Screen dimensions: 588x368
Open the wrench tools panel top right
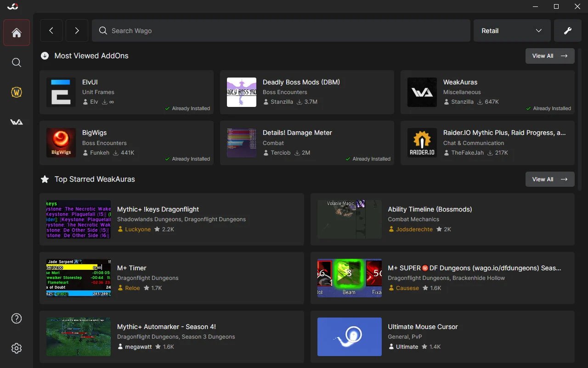(568, 30)
